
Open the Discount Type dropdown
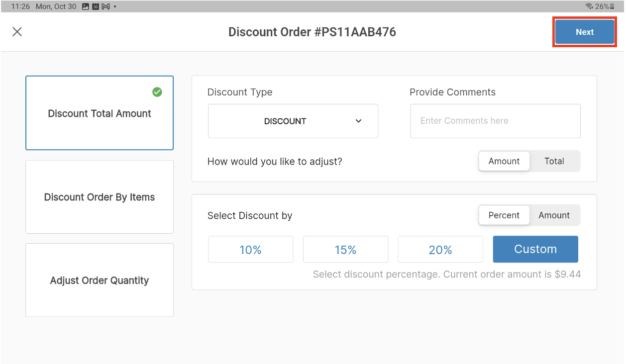click(x=293, y=121)
